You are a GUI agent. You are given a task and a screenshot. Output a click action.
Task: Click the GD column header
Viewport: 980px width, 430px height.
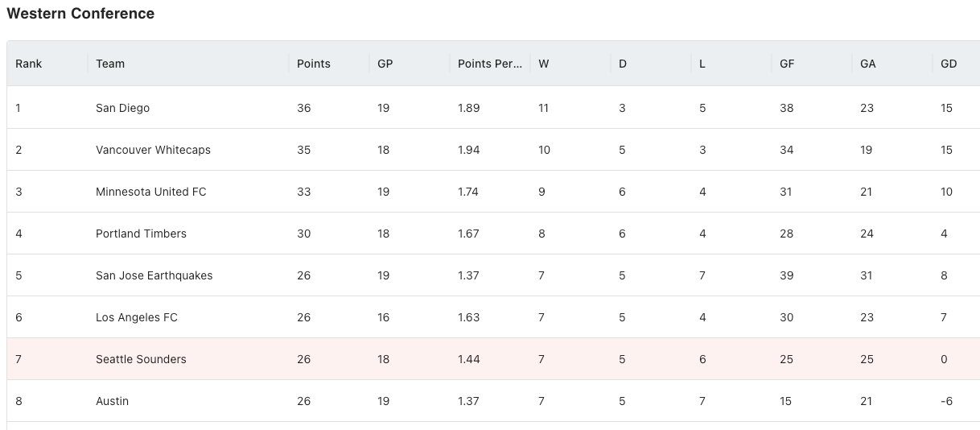(956, 64)
